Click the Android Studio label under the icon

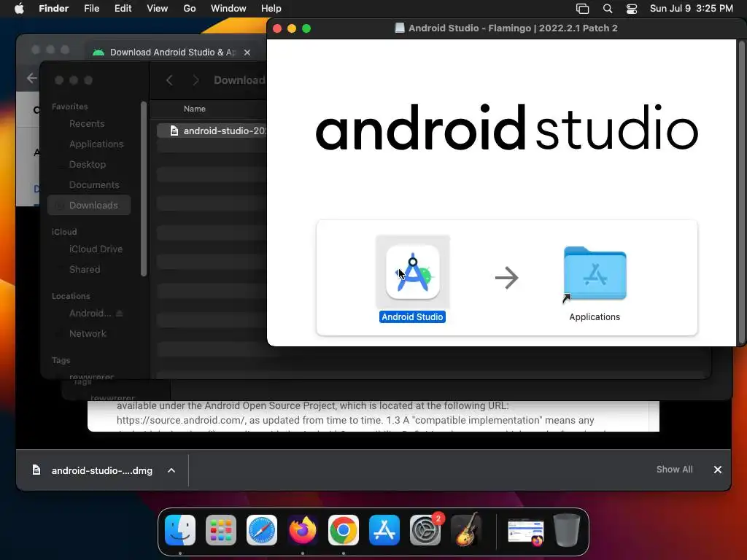click(413, 316)
